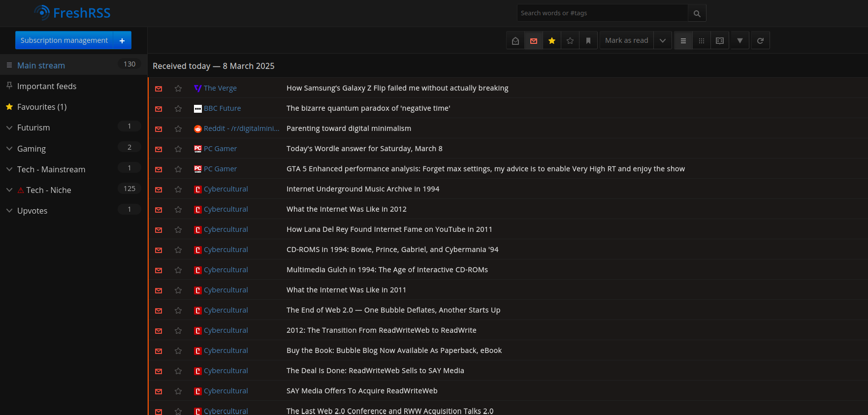The image size is (868, 415).
Task: Expand the Upvotes category
Action: pyautogui.click(x=9, y=211)
